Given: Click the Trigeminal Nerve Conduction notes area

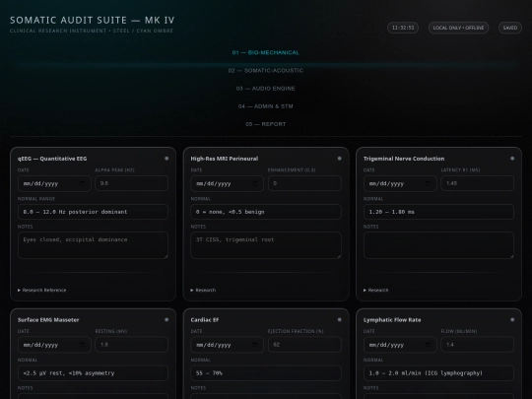Looking at the screenshot, I should 438,245.
